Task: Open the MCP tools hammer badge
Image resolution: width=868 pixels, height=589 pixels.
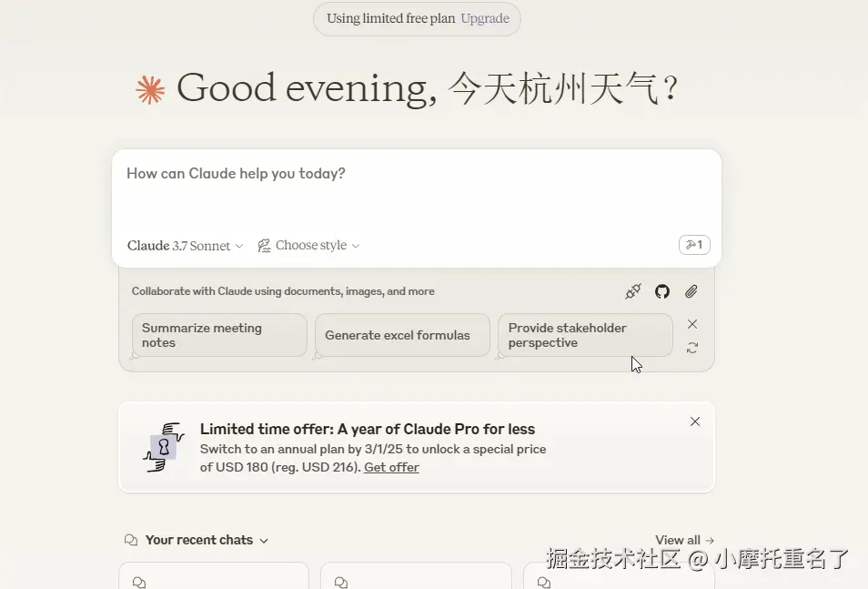Action: click(x=694, y=244)
